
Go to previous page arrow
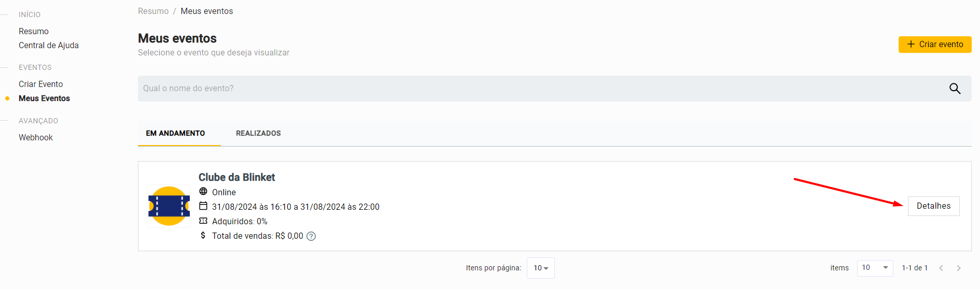point(941,268)
